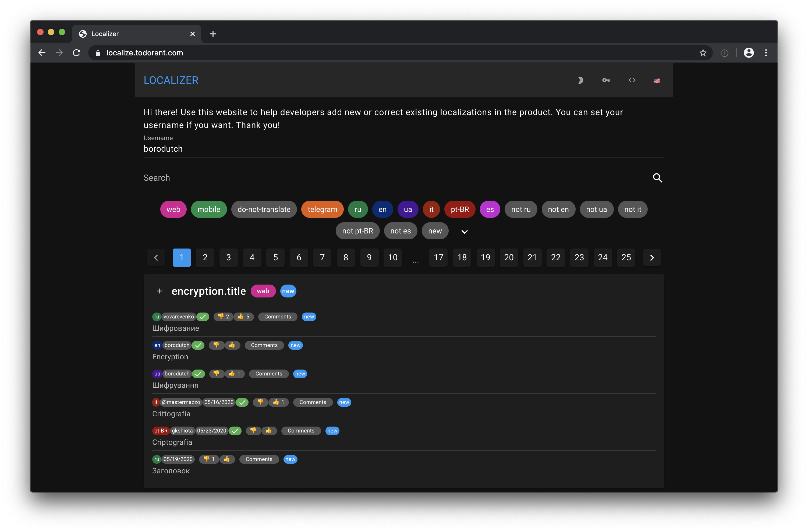Thumbs down the Заголовок translation
The width and height of the screenshot is (808, 532).
tap(209, 459)
